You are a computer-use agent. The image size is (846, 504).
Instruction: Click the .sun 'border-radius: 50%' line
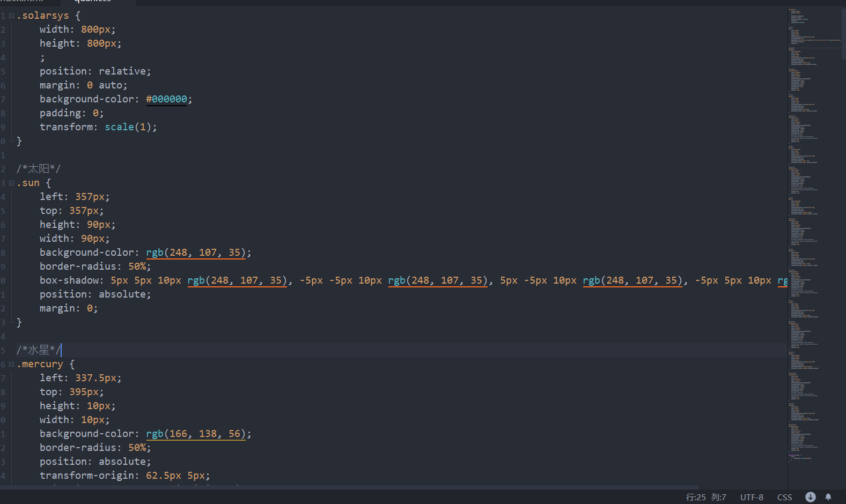95,266
